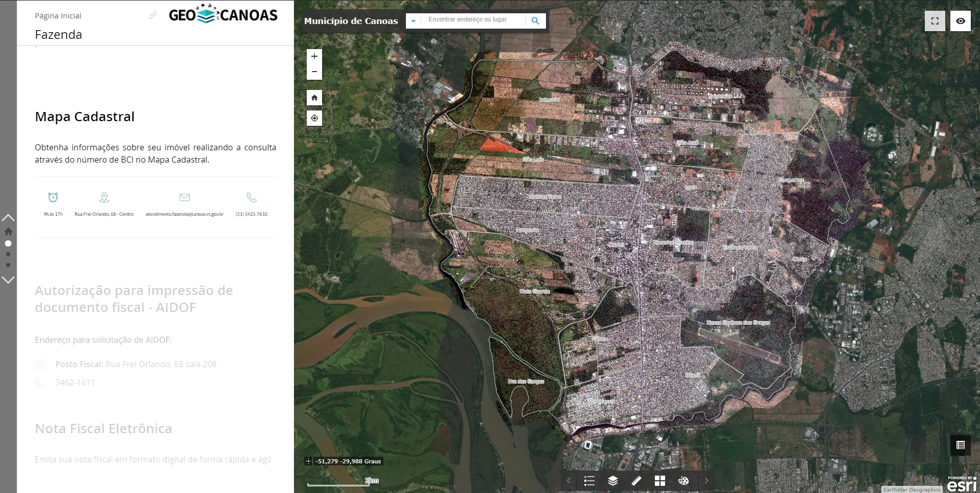The width and height of the screenshot is (980, 493).
Task: Click the map default extent home button
Action: coord(314,98)
